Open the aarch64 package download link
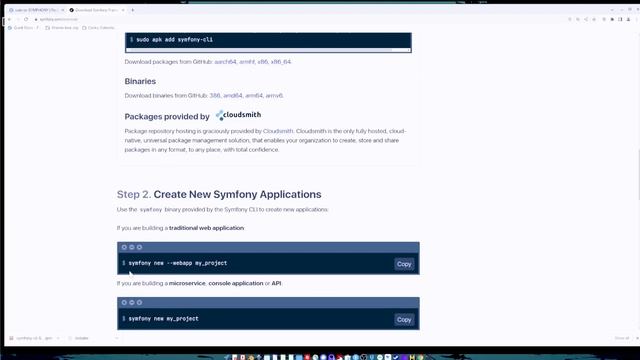Viewport: 640px width, 360px height. 225,62
